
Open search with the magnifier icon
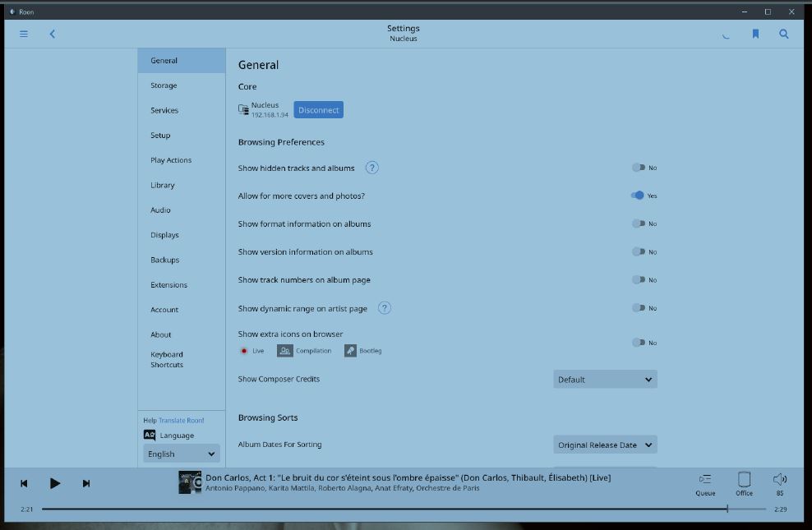784,35
